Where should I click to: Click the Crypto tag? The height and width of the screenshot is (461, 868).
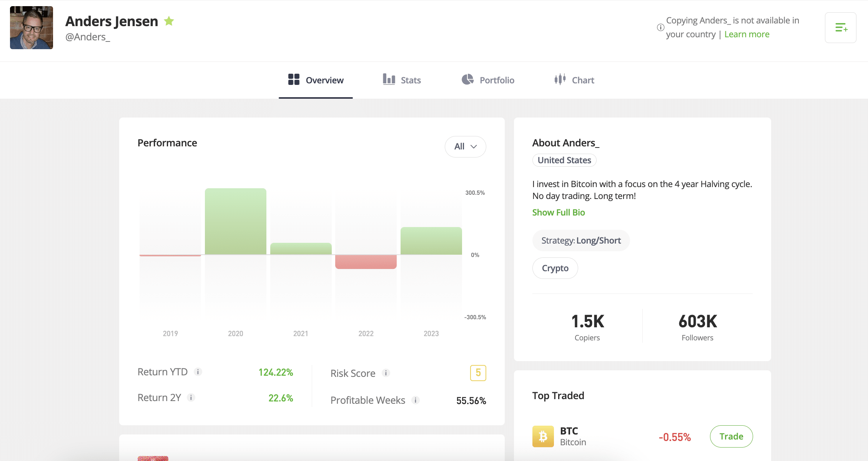[555, 268]
